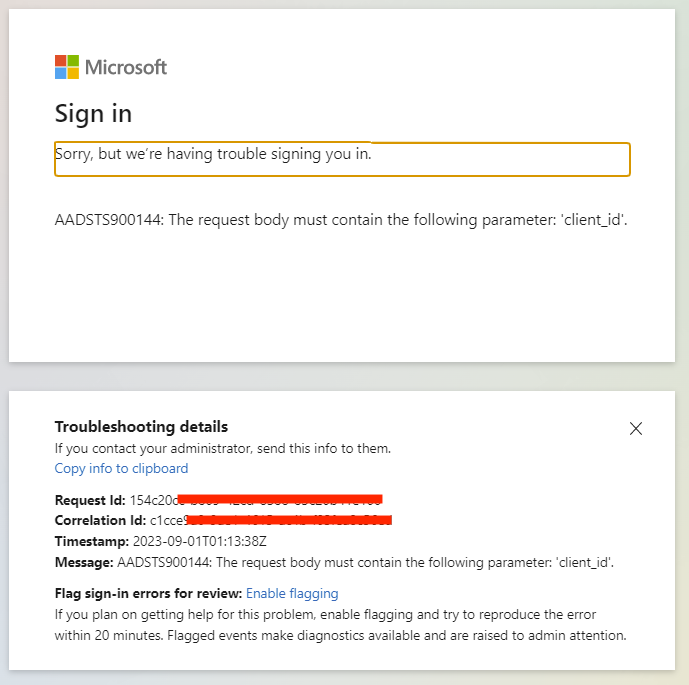Screen dimensions: 689x685
Task: Click the troubleshooting Message AADSTS900144 text
Action: [365, 562]
